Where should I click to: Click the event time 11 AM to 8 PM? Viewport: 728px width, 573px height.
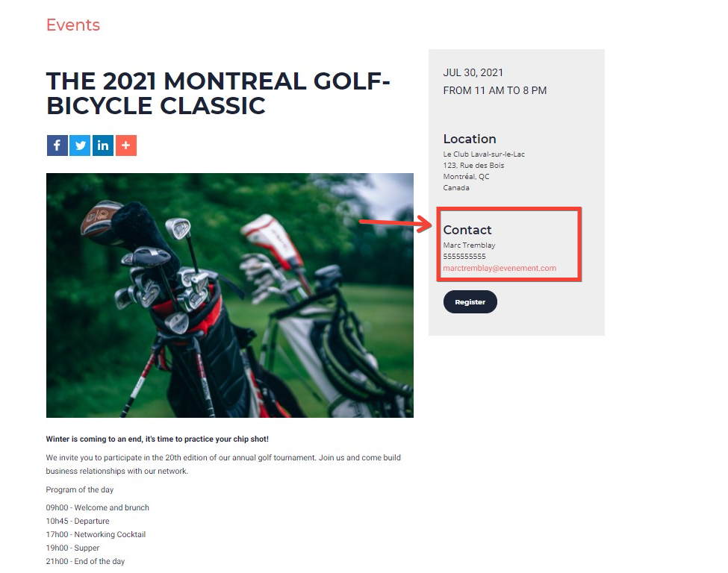tap(494, 91)
